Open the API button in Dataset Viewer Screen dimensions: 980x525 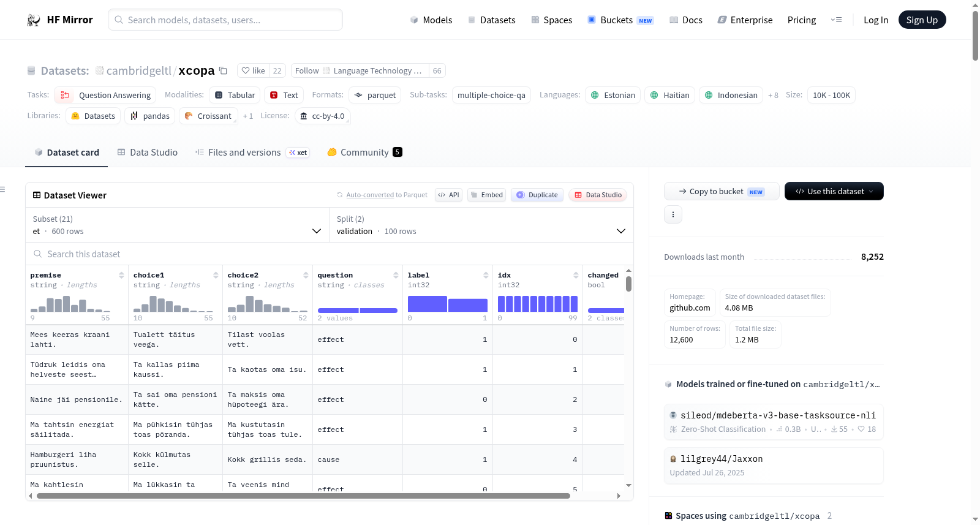coord(448,195)
